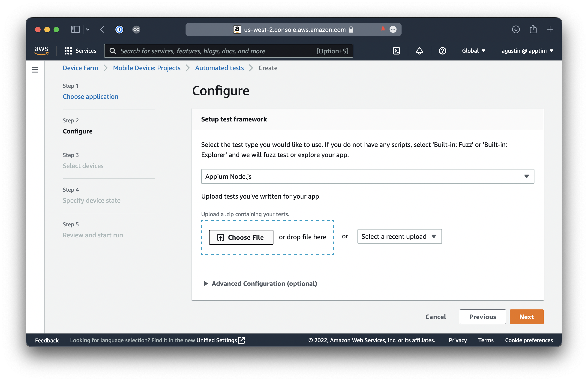588x381 pixels.
Task: Click the 1Password extension icon
Action: (x=119, y=30)
